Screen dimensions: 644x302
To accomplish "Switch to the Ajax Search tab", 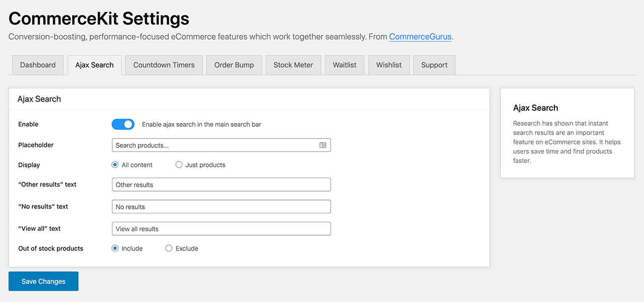I will tap(95, 65).
